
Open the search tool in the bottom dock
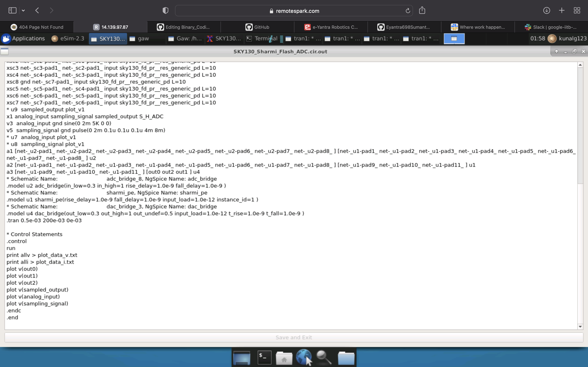coord(324,357)
